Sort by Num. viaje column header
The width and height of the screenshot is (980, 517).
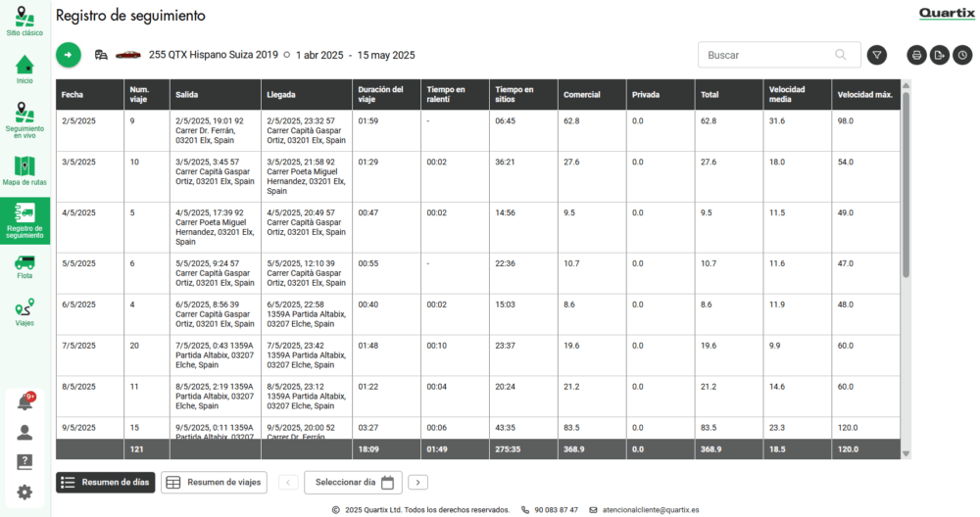(147, 95)
